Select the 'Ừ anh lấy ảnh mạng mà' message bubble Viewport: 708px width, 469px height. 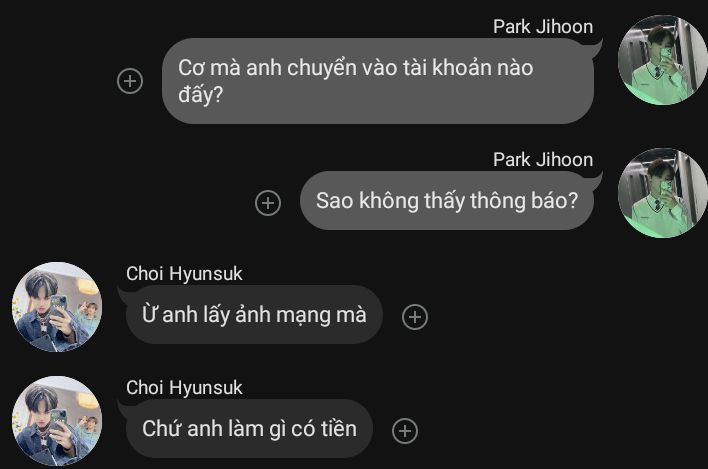(254, 315)
